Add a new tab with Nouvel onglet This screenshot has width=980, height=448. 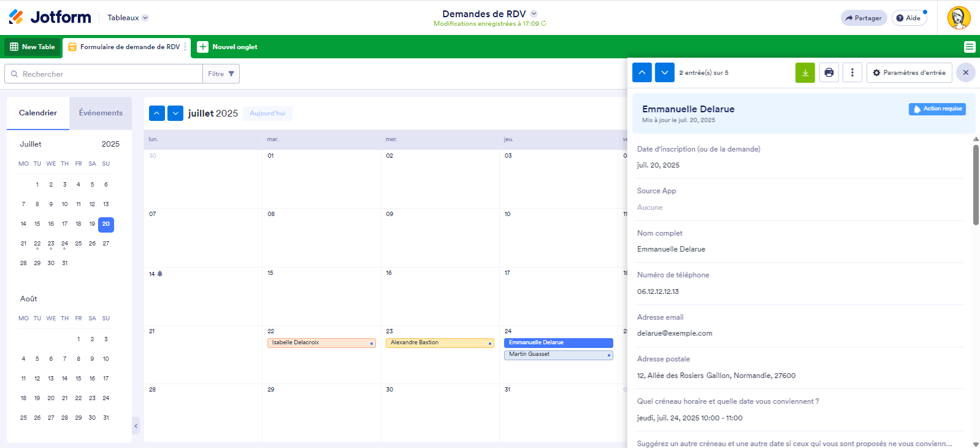point(228,47)
